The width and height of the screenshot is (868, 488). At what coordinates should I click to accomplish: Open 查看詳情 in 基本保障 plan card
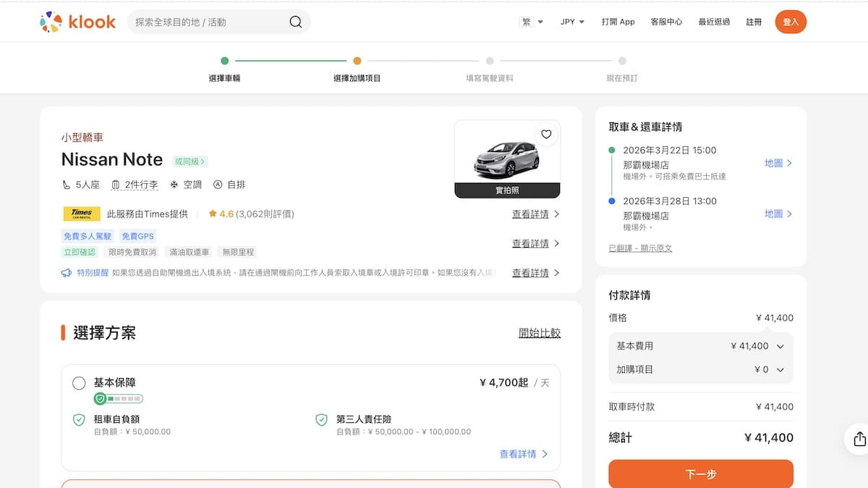[524, 454]
